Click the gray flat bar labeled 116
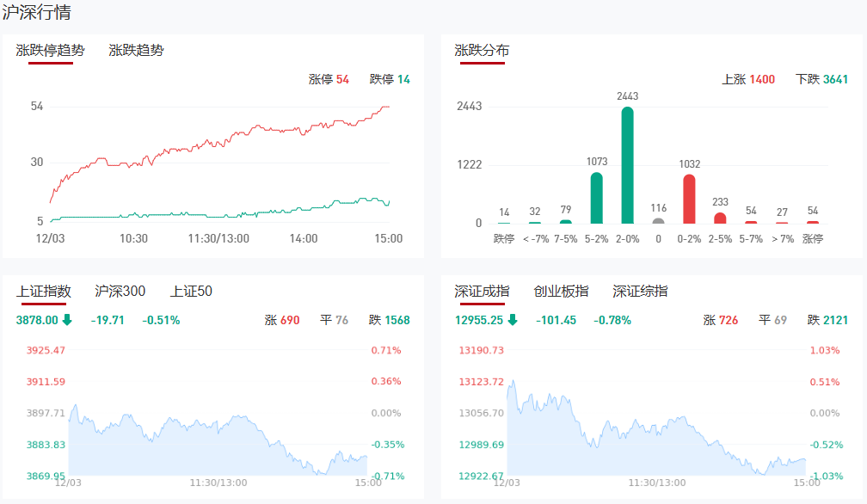The width and height of the screenshot is (867, 504). pos(658,220)
